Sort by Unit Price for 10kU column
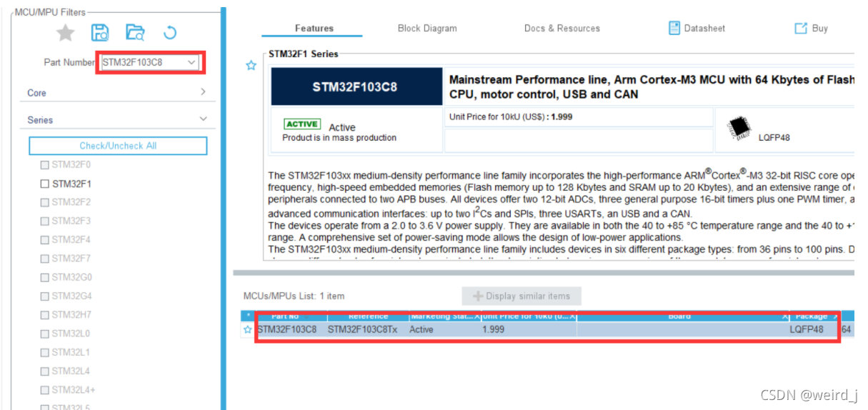Screen dimensions: 868x410 pyautogui.click(x=529, y=316)
